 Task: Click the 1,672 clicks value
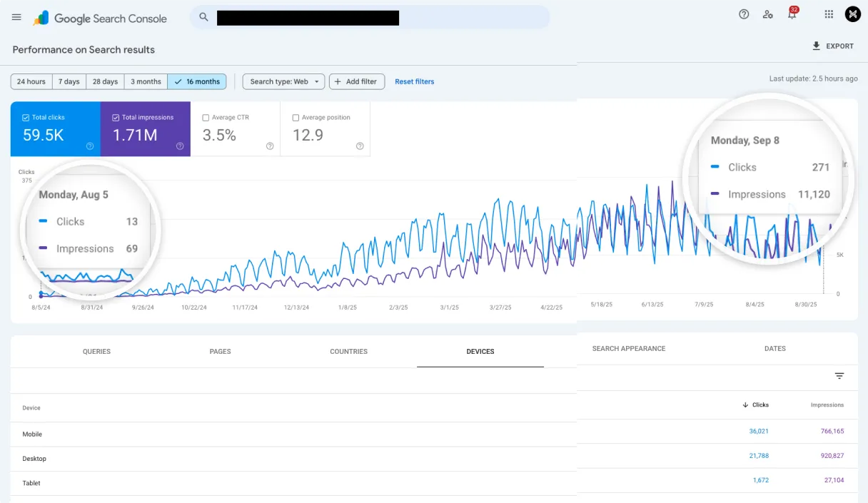coord(761,480)
